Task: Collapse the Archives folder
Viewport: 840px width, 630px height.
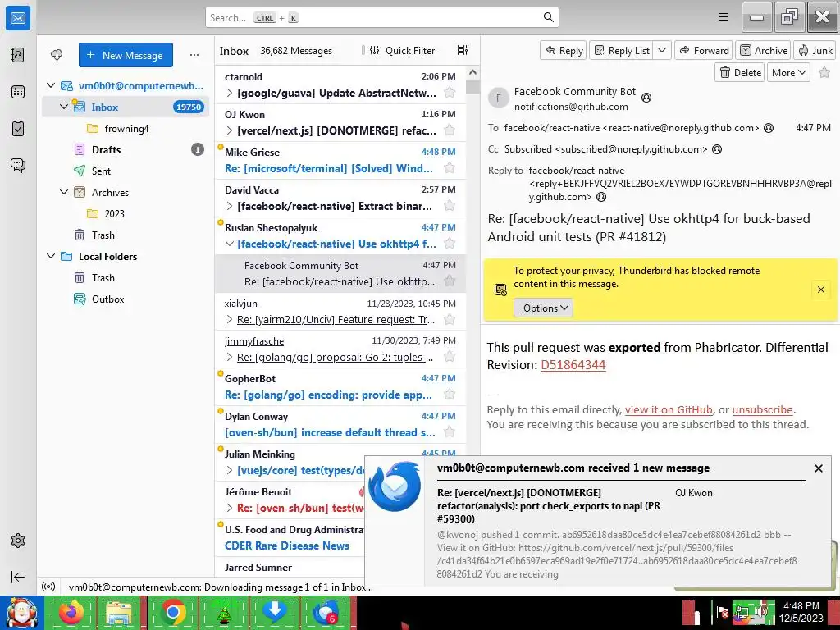Action: (x=64, y=192)
